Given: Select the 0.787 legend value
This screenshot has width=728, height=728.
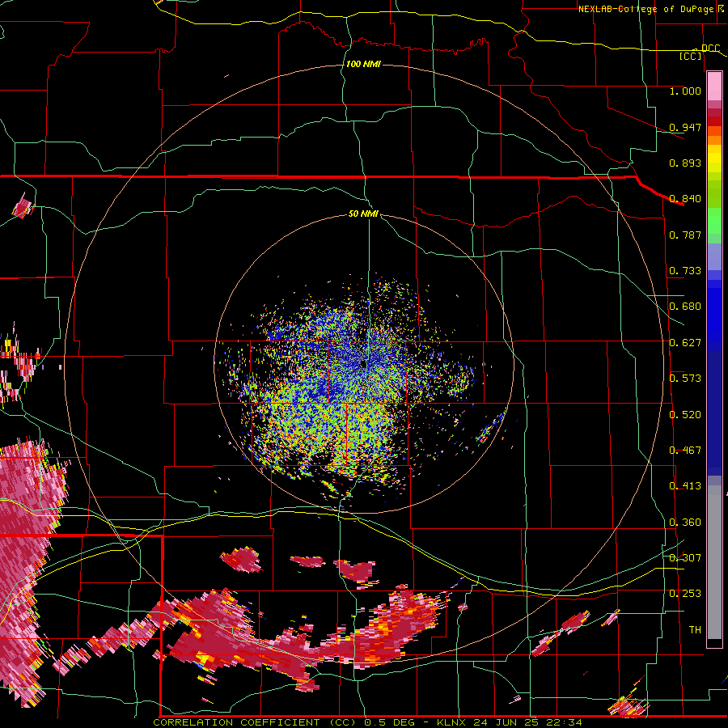Looking at the screenshot, I should pos(685,235).
